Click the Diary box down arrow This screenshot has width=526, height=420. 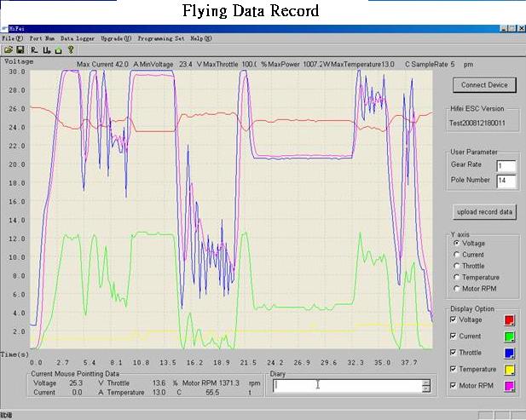tap(426, 388)
